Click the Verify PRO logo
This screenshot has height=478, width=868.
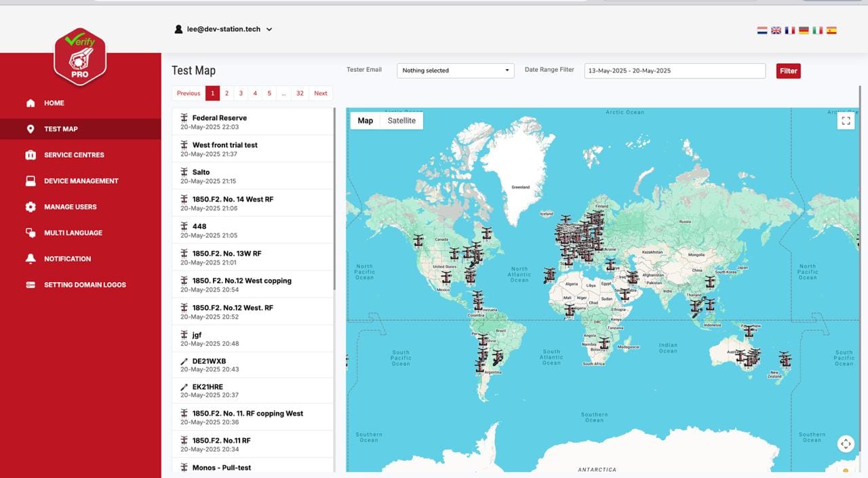pyautogui.click(x=80, y=56)
